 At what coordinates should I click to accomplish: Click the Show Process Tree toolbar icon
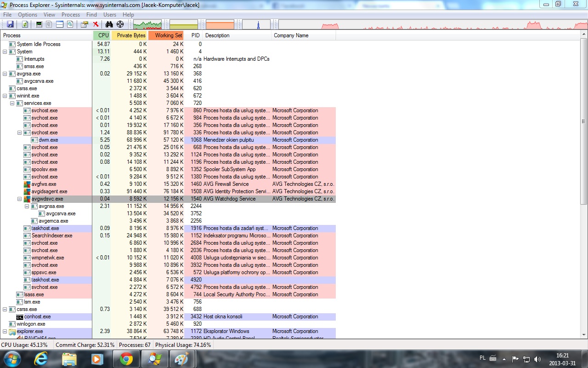(x=49, y=24)
